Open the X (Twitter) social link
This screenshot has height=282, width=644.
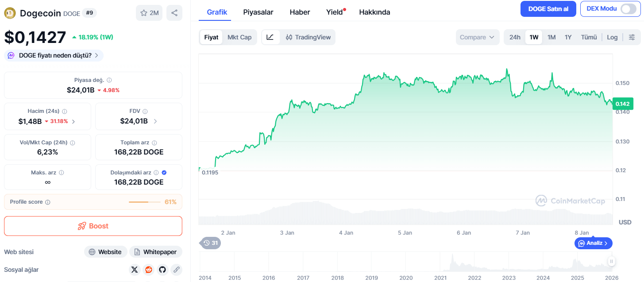135,270
